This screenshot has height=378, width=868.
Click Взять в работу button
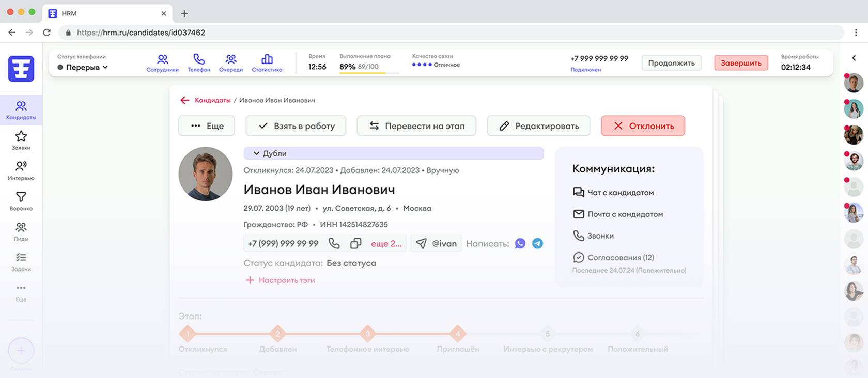pyautogui.click(x=296, y=126)
